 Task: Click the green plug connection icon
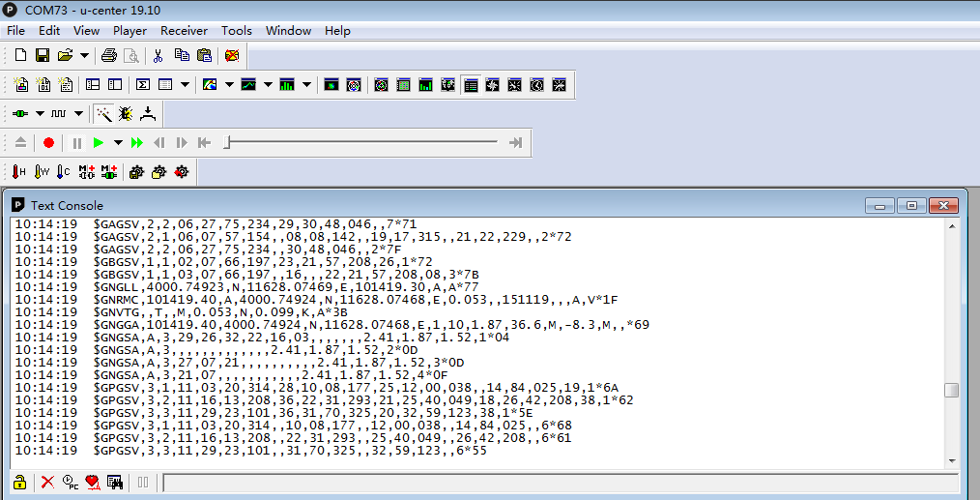click(20, 113)
